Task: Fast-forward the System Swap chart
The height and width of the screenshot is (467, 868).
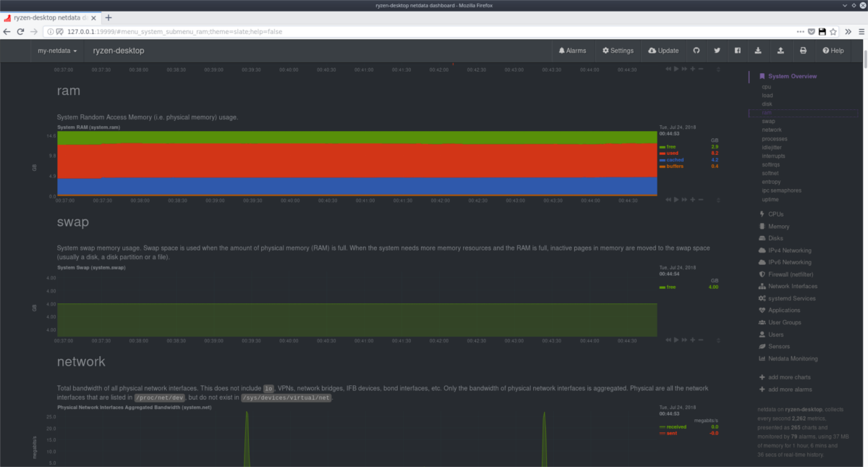Action: (685, 340)
